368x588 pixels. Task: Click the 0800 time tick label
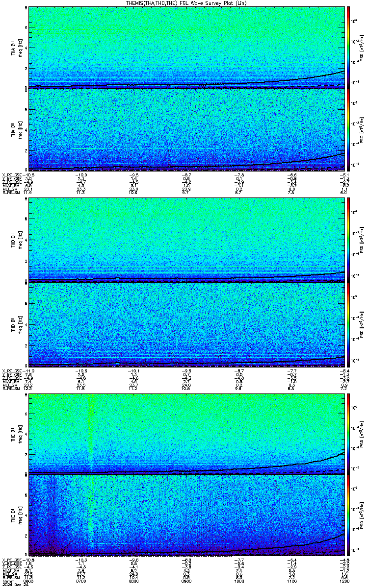click(134, 581)
